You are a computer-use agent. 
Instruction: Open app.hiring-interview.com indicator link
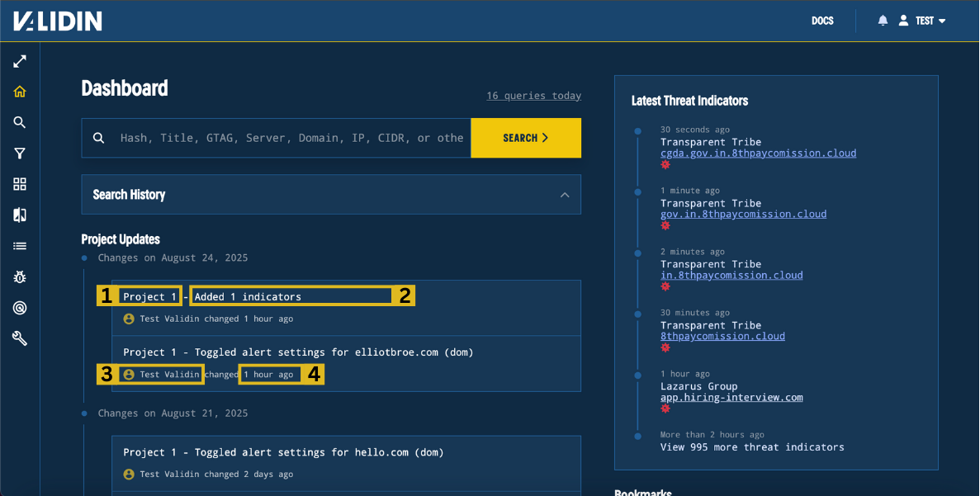click(731, 397)
